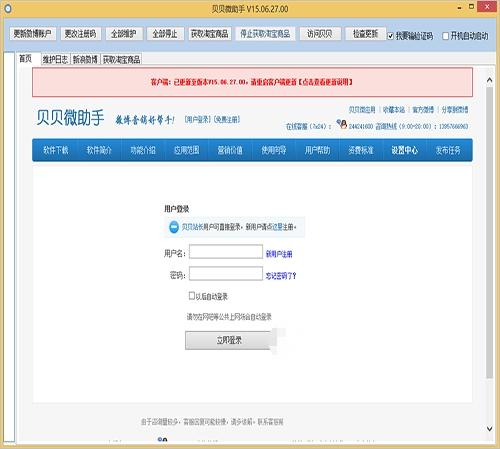Open 资费标准 in the blue nav bar
Viewport: 500px width, 449px height.
(x=361, y=150)
